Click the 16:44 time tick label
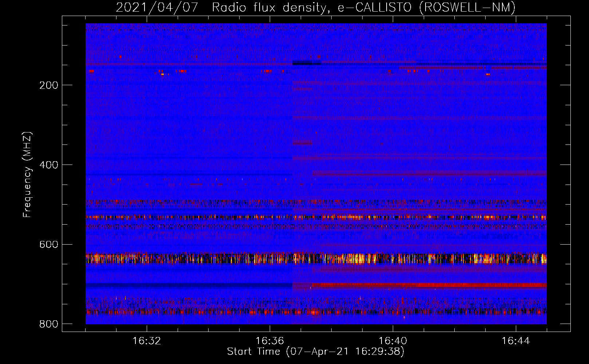Viewport: 589px width, 364px height. point(516,341)
